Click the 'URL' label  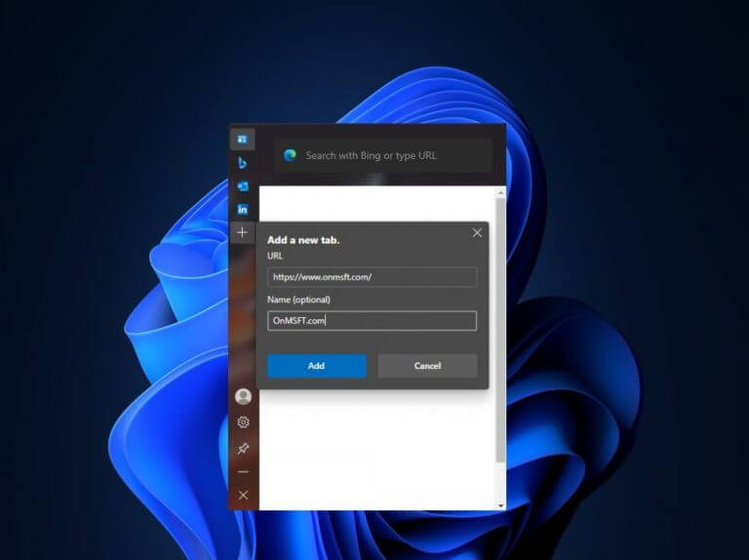pyautogui.click(x=275, y=256)
